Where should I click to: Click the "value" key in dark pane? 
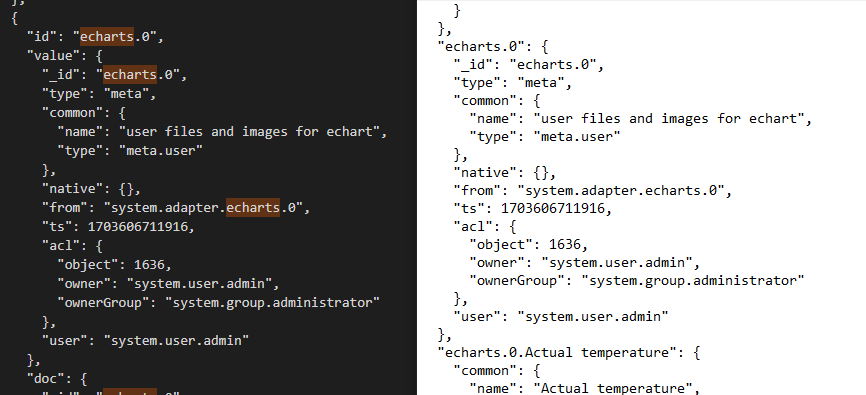click(50, 55)
